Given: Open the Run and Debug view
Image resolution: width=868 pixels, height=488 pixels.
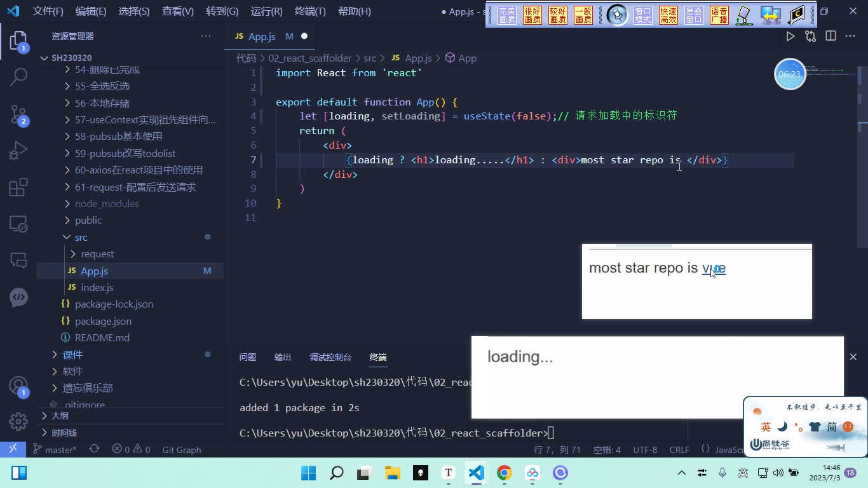Looking at the screenshot, I should click(x=18, y=151).
